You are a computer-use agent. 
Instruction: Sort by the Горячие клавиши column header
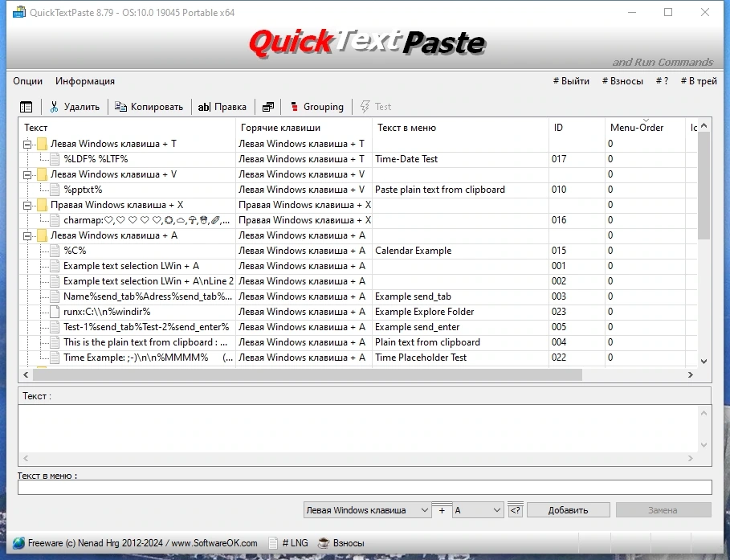point(304,128)
